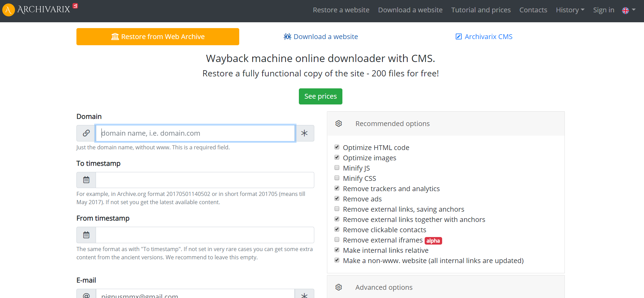The width and height of the screenshot is (644, 298).
Task: Click the ARCHIVARIX brand name link
Action: click(44, 10)
